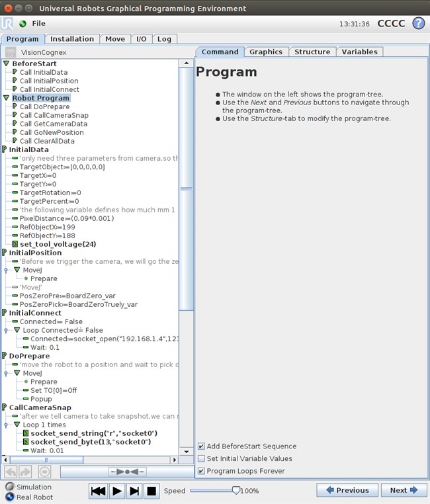
Task: Click icon next to Call InitialData
Action: click(15, 71)
